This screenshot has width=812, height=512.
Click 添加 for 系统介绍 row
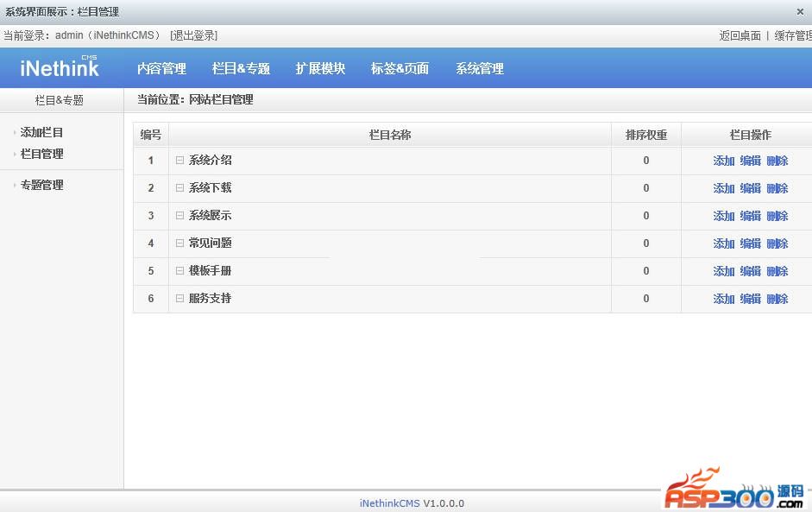point(723,161)
